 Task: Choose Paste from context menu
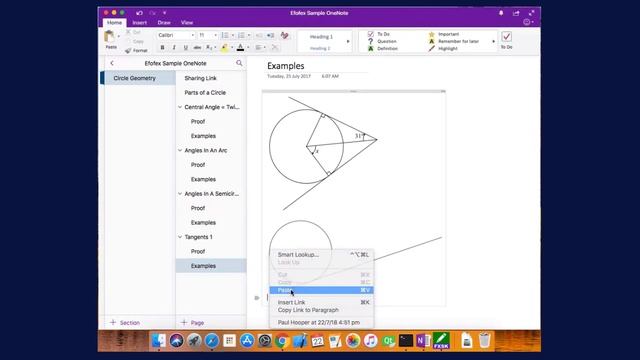(x=321, y=290)
